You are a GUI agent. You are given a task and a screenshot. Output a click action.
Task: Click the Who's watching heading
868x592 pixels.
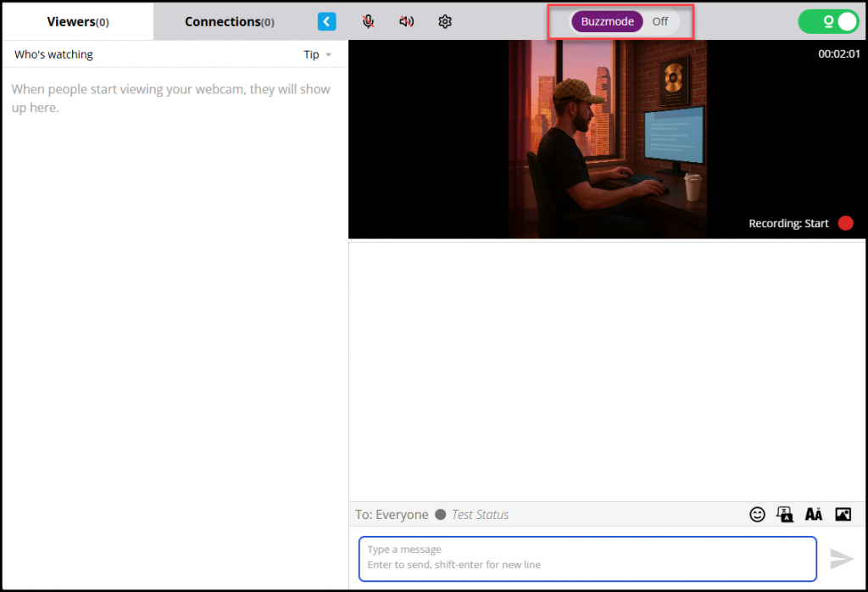(x=53, y=55)
